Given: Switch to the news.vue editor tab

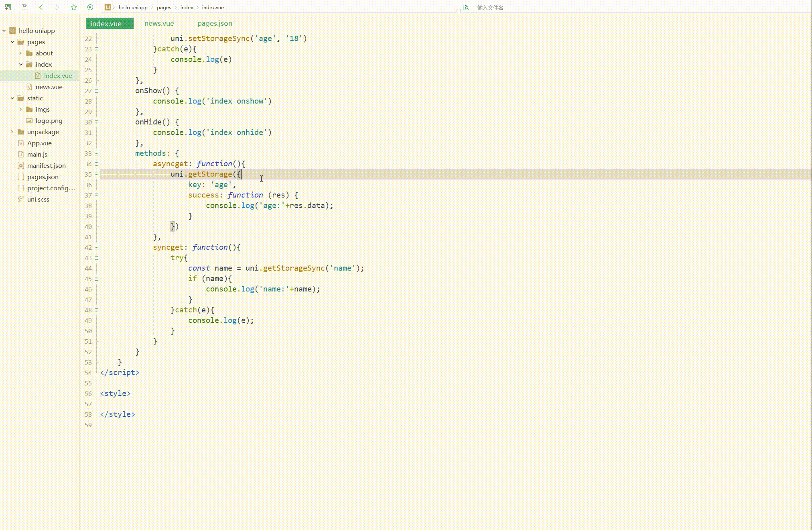Looking at the screenshot, I should pyautogui.click(x=159, y=23).
